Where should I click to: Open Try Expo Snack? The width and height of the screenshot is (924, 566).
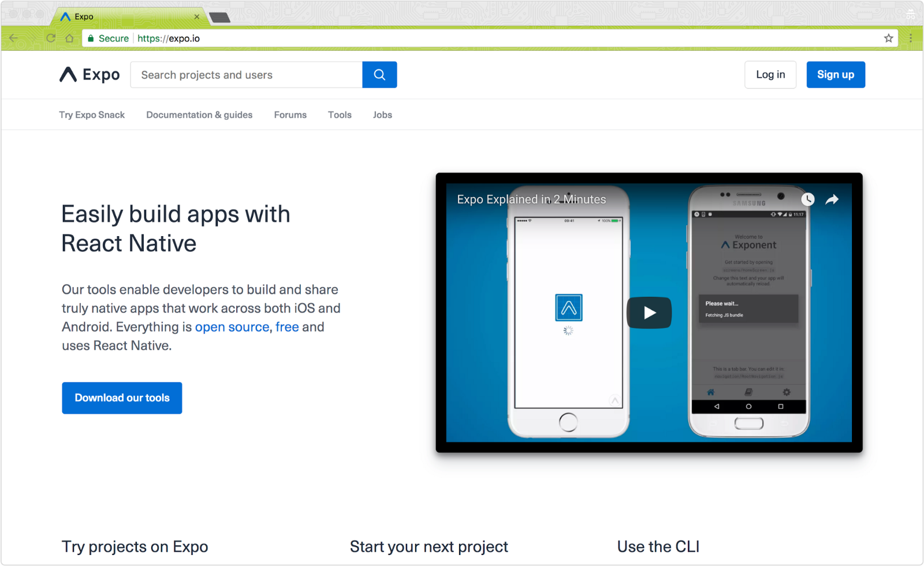[92, 115]
